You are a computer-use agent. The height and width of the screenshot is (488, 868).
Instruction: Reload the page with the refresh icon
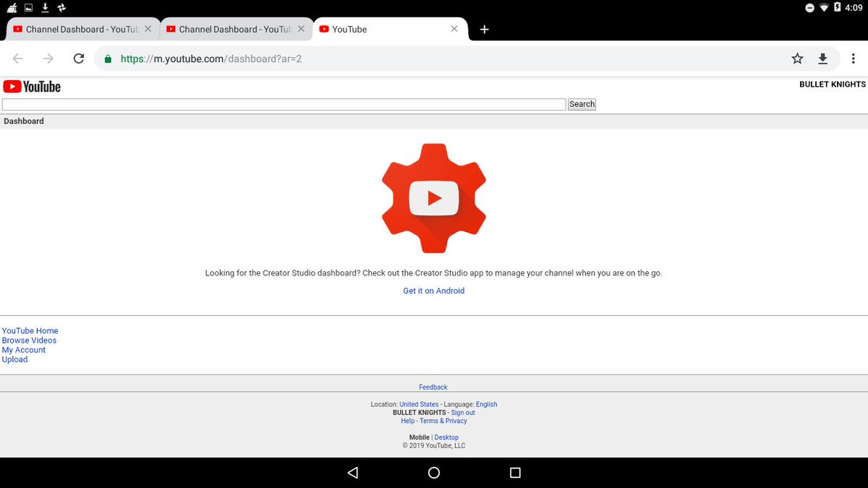click(x=79, y=59)
